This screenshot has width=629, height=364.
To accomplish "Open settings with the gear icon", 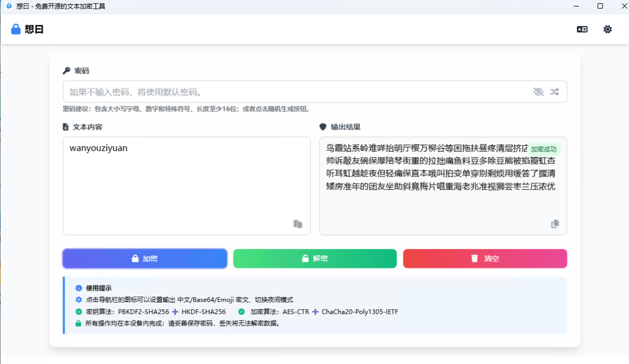I will (x=608, y=29).
